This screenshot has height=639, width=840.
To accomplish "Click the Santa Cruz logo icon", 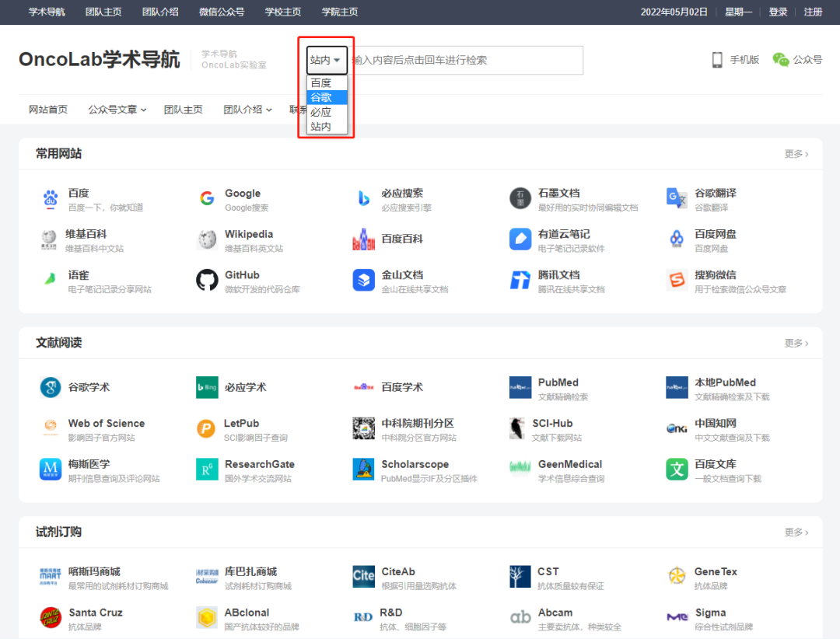I will point(51,617).
